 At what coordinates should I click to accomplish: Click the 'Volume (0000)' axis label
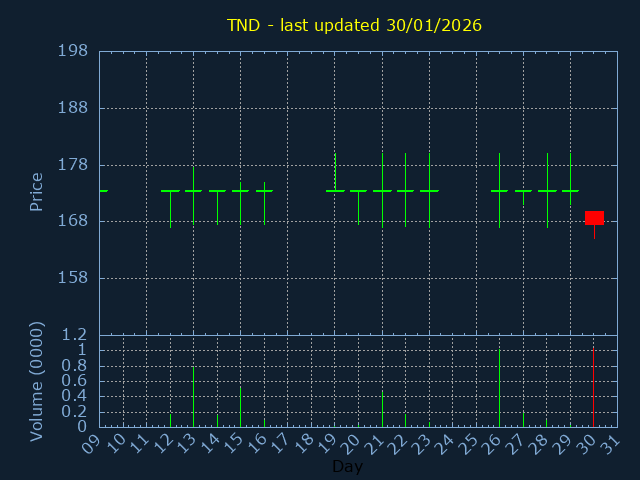click(x=37, y=381)
